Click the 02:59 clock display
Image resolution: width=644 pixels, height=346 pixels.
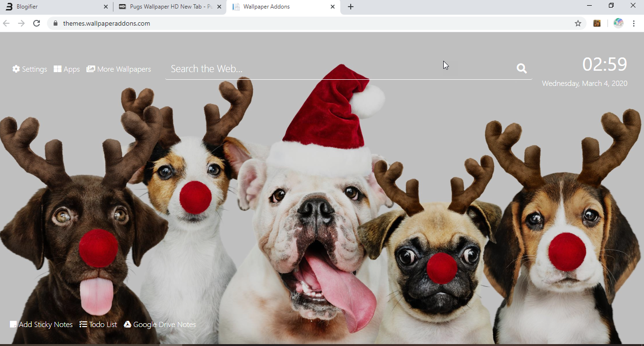click(x=605, y=65)
